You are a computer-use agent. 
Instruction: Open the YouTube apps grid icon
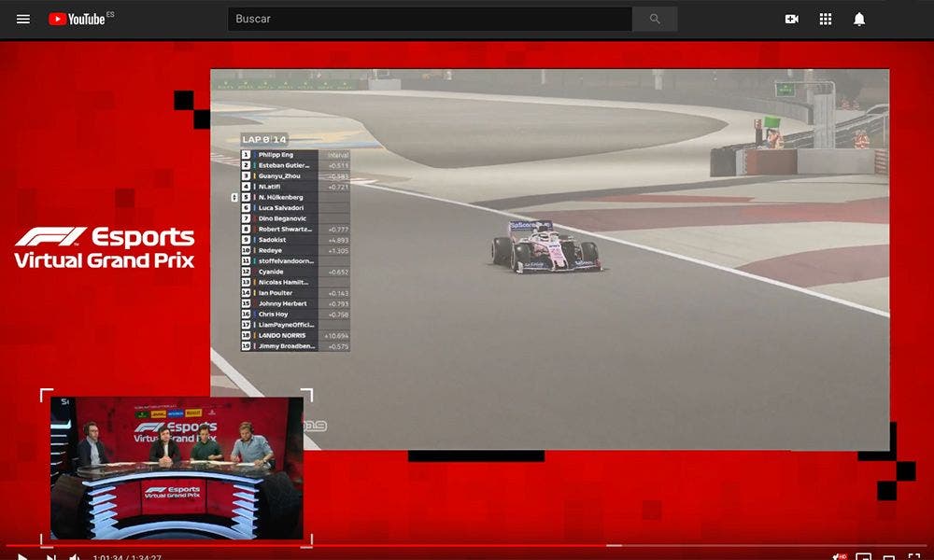(x=825, y=19)
